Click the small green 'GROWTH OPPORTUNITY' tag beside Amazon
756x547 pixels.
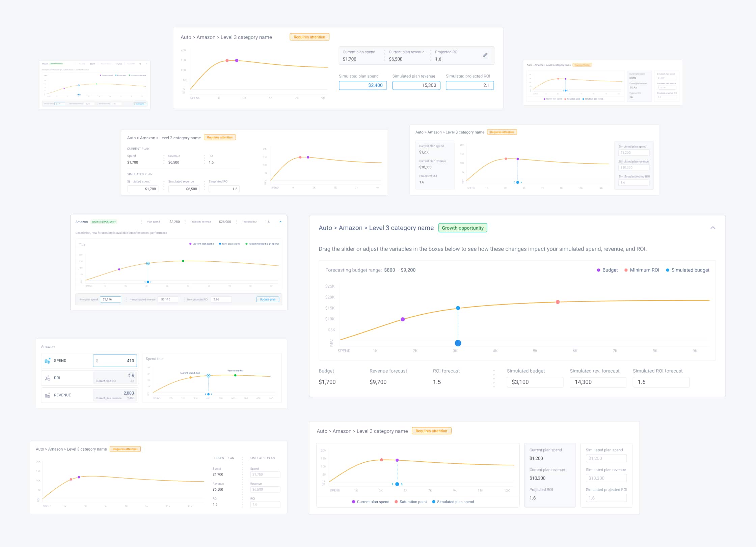[104, 222]
